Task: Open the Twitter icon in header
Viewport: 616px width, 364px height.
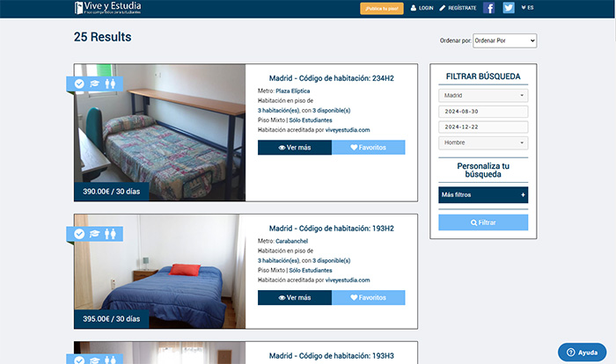Action: (509, 8)
